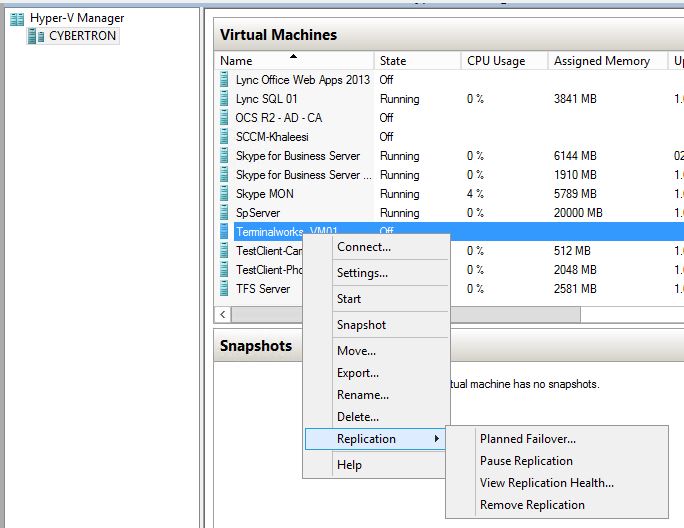This screenshot has width=684, height=528.
Task: Open Settings... from the context menu
Action: [363, 273]
